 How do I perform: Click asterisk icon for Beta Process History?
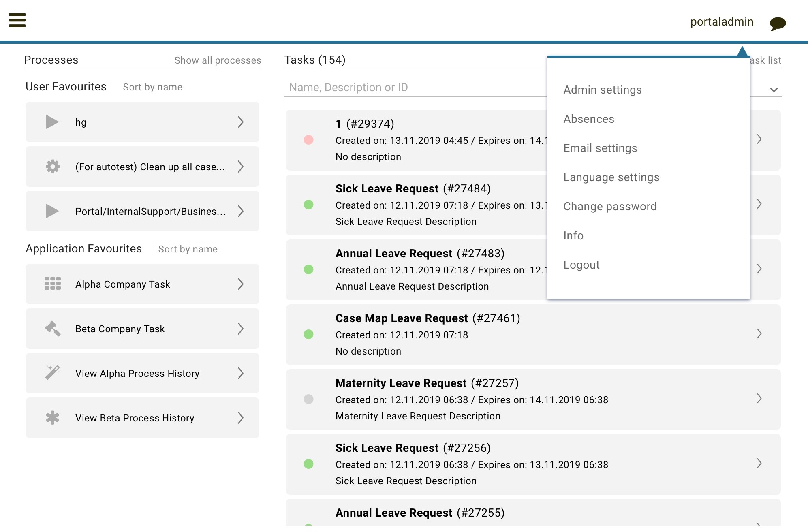tap(52, 417)
